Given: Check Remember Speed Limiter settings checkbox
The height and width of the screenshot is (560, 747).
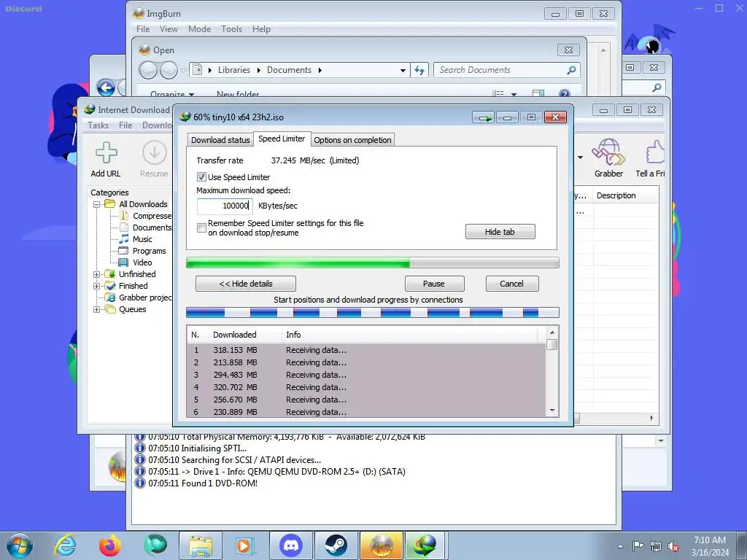Looking at the screenshot, I should coord(201,228).
